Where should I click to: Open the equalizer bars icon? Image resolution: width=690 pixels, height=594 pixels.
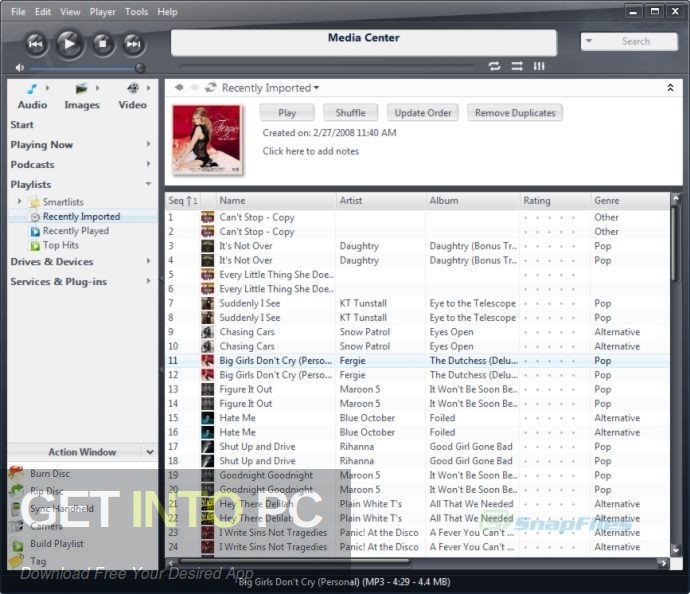(x=539, y=66)
